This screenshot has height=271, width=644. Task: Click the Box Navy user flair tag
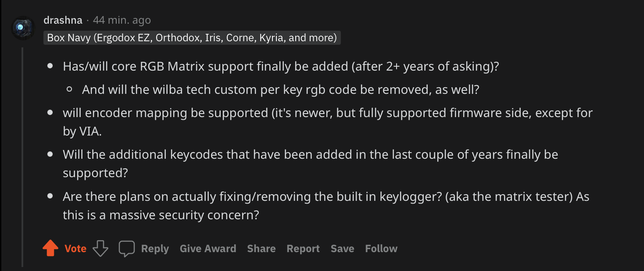[192, 38]
